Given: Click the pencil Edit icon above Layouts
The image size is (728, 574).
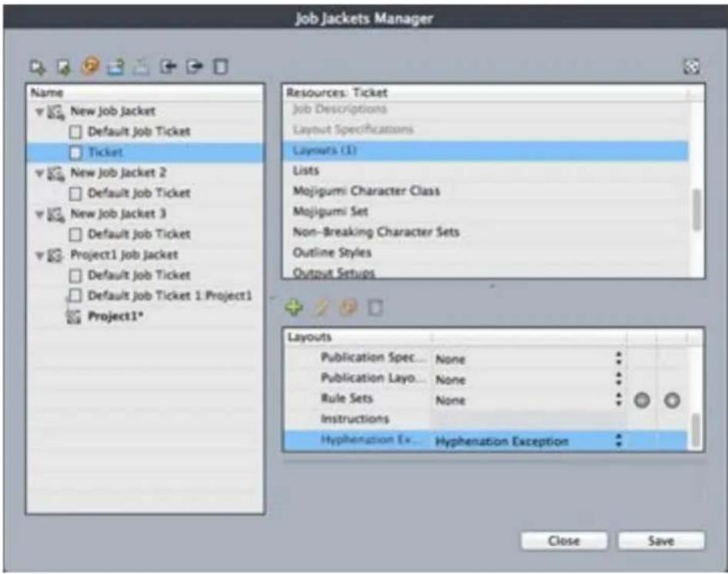Looking at the screenshot, I should (321, 308).
